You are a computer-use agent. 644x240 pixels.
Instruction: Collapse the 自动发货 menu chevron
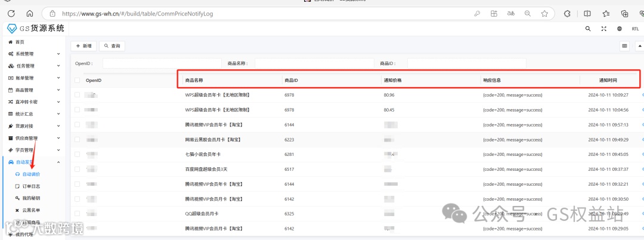[x=58, y=162]
